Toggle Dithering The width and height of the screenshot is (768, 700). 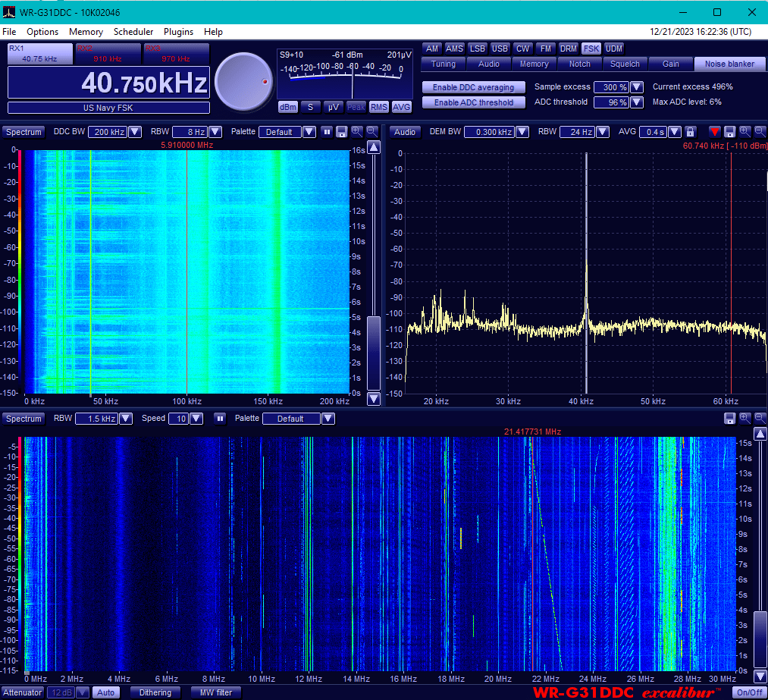point(155,692)
